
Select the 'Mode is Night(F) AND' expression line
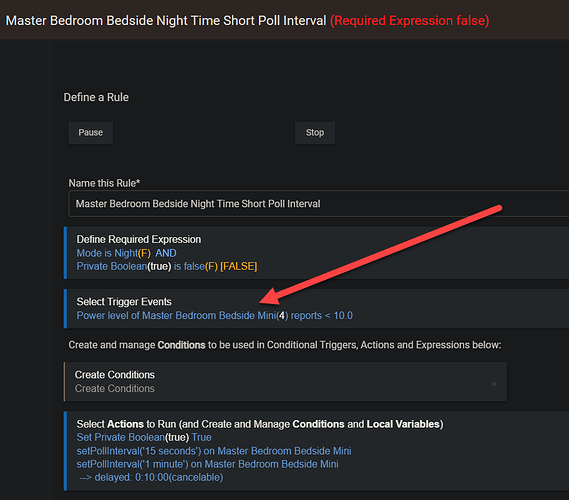[x=126, y=253]
